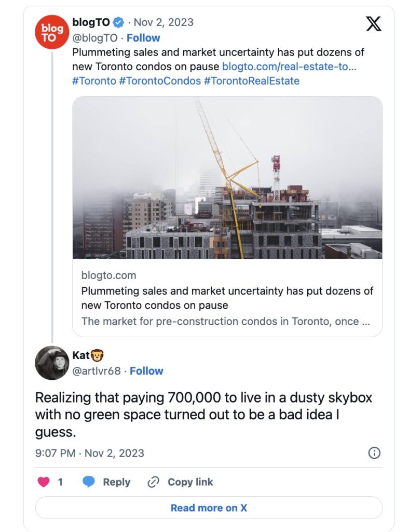Click blogTO's red profile avatar
This screenshot has width=409, height=532.
pyautogui.click(x=52, y=32)
